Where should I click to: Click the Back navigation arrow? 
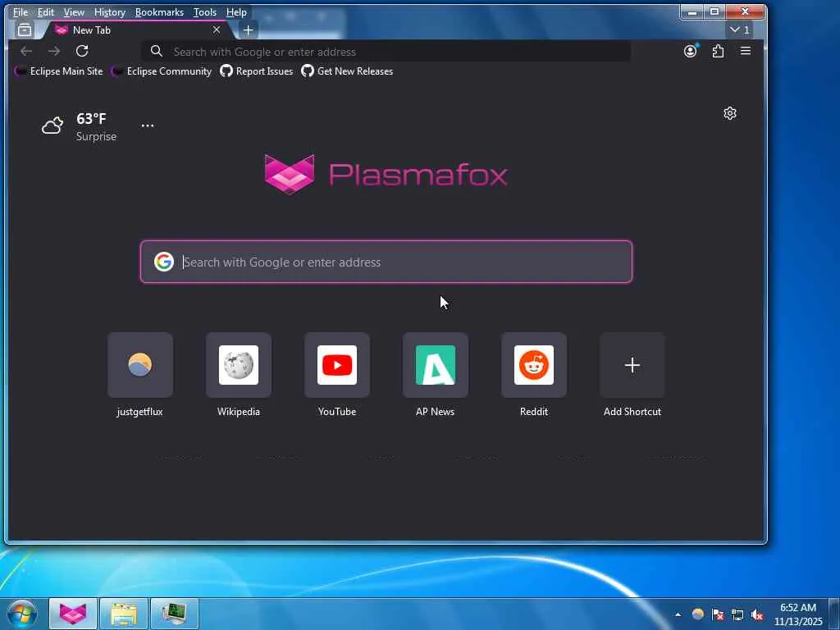(25, 51)
